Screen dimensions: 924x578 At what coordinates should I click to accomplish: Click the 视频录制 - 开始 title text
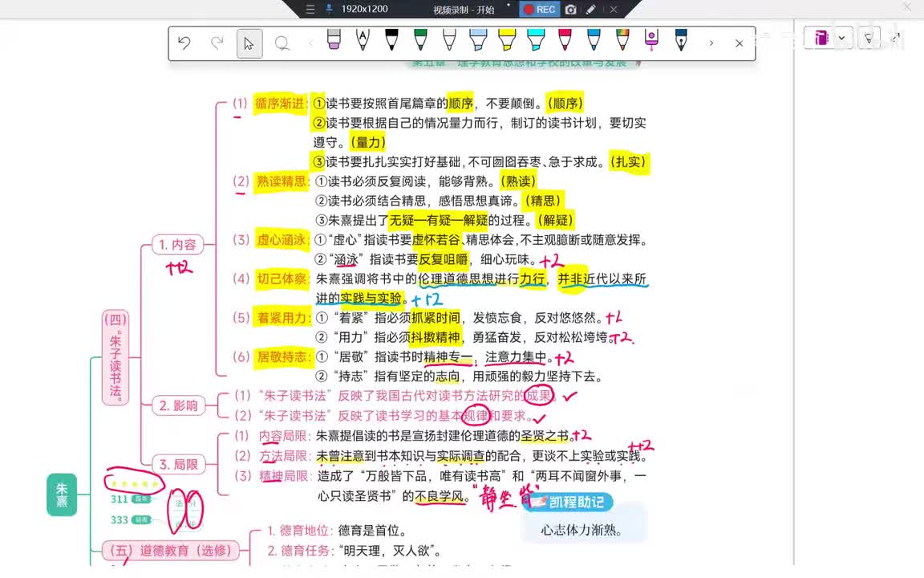tap(463, 10)
